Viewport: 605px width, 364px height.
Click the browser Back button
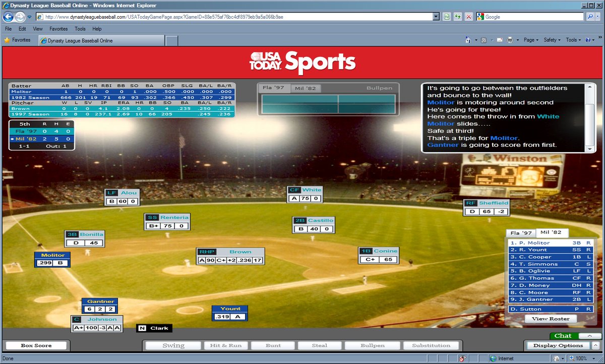click(x=8, y=17)
